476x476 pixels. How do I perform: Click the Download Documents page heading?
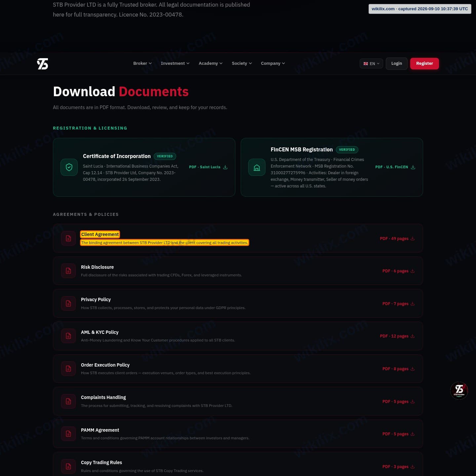[x=121, y=92]
